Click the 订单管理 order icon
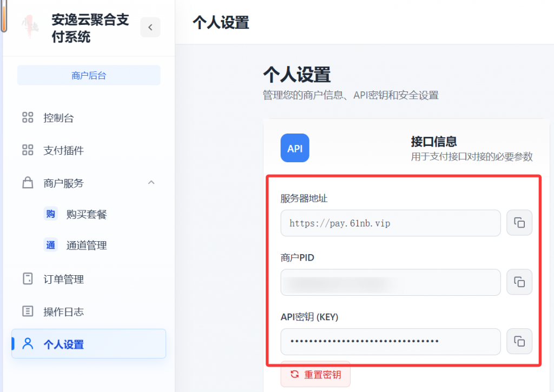This screenshot has width=554, height=392. point(28,280)
